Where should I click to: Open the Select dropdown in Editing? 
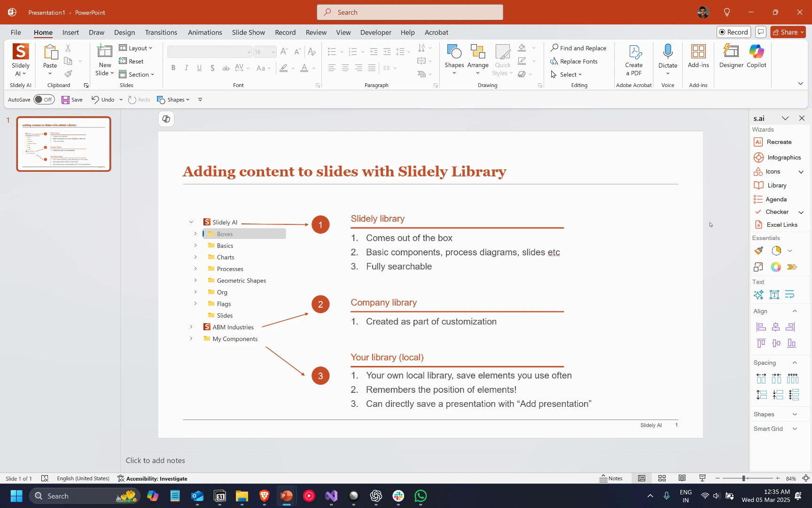pyautogui.click(x=566, y=74)
